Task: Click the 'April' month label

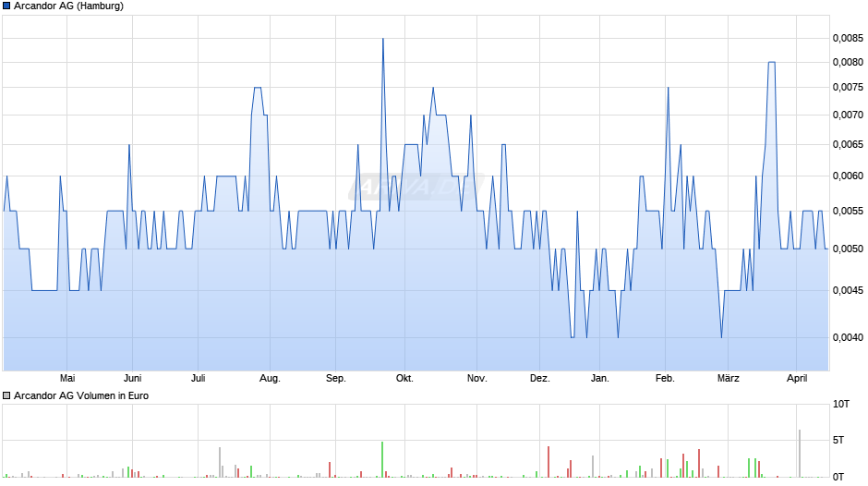Action: tap(797, 378)
